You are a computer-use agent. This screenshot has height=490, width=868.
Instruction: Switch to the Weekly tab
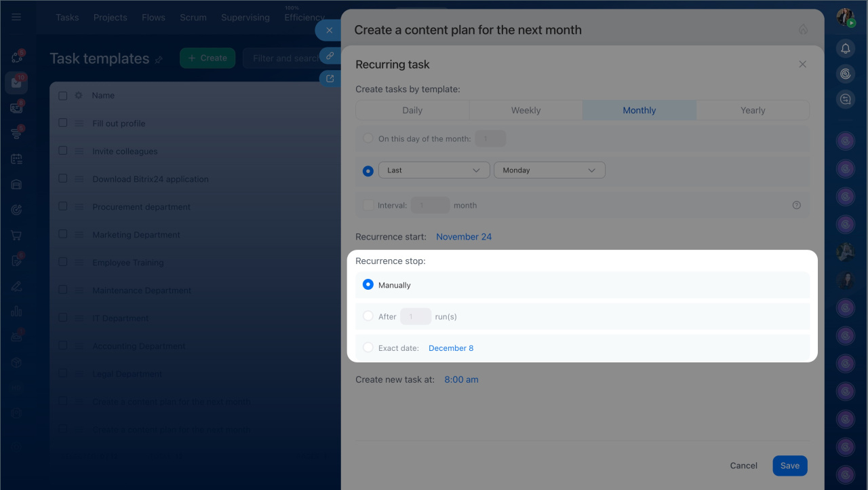526,110
